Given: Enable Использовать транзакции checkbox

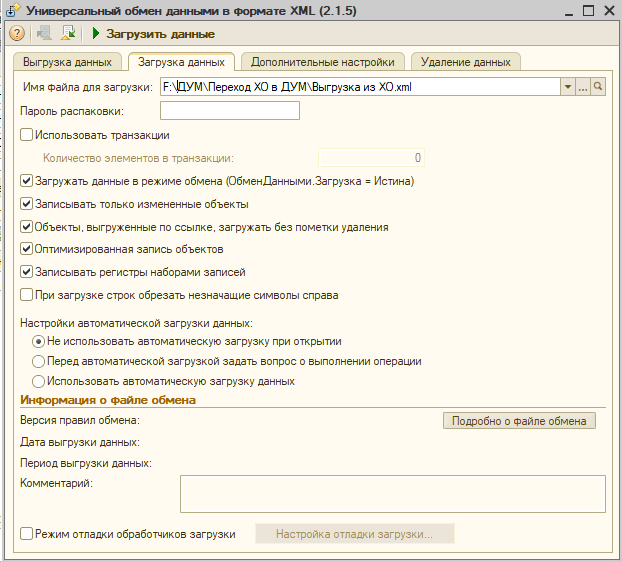Looking at the screenshot, I should pyautogui.click(x=27, y=135).
